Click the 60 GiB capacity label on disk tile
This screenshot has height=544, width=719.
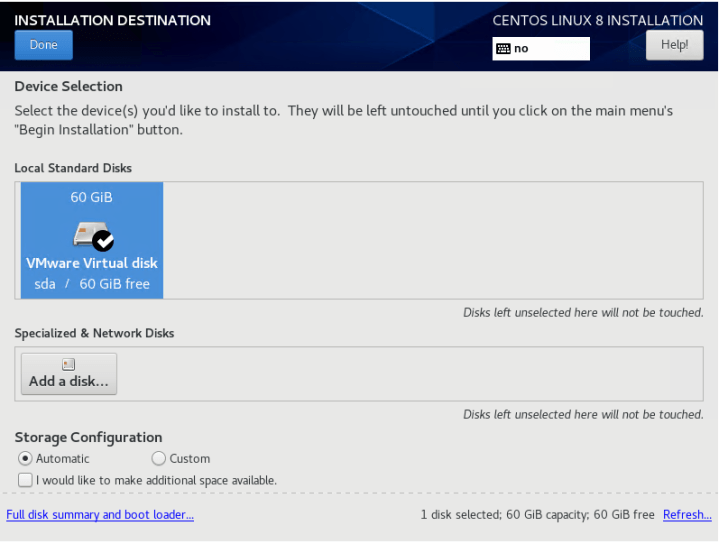pos(91,198)
